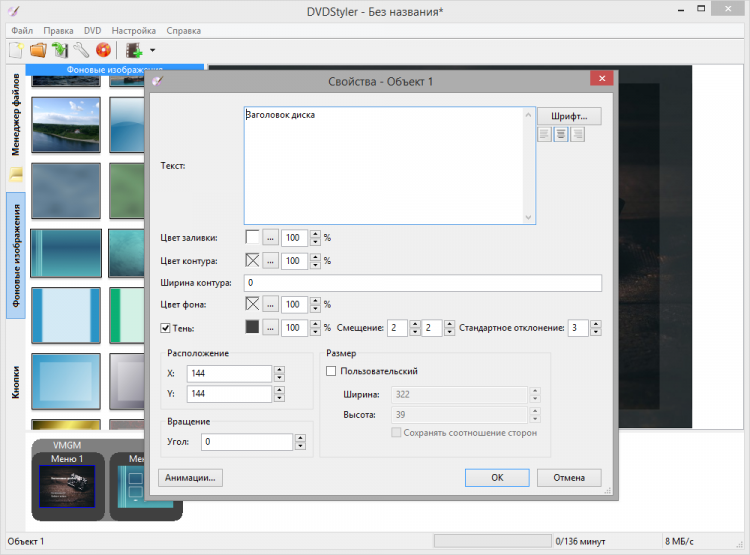Close the Свойства - Объект 1 dialog
750x555 pixels.
tap(602, 78)
